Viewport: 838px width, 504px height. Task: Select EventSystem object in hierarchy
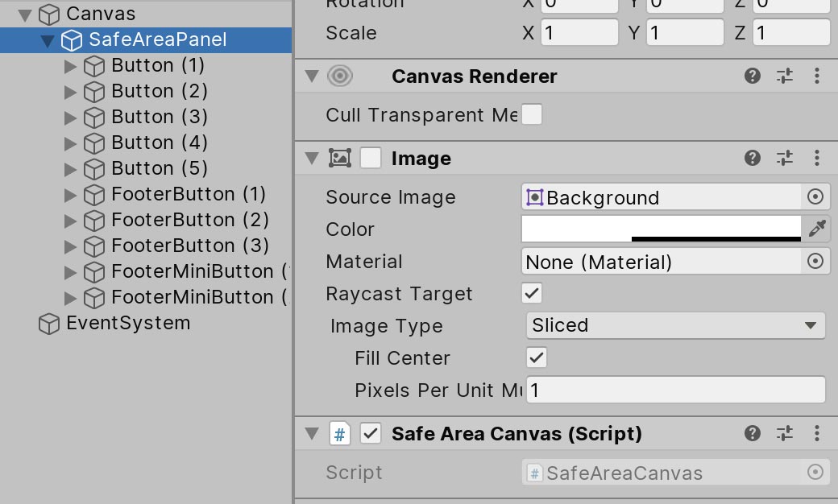[x=127, y=323]
